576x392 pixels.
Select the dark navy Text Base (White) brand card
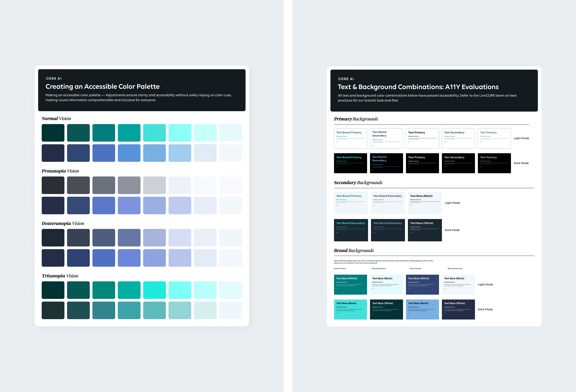pyautogui.click(x=458, y=309)
